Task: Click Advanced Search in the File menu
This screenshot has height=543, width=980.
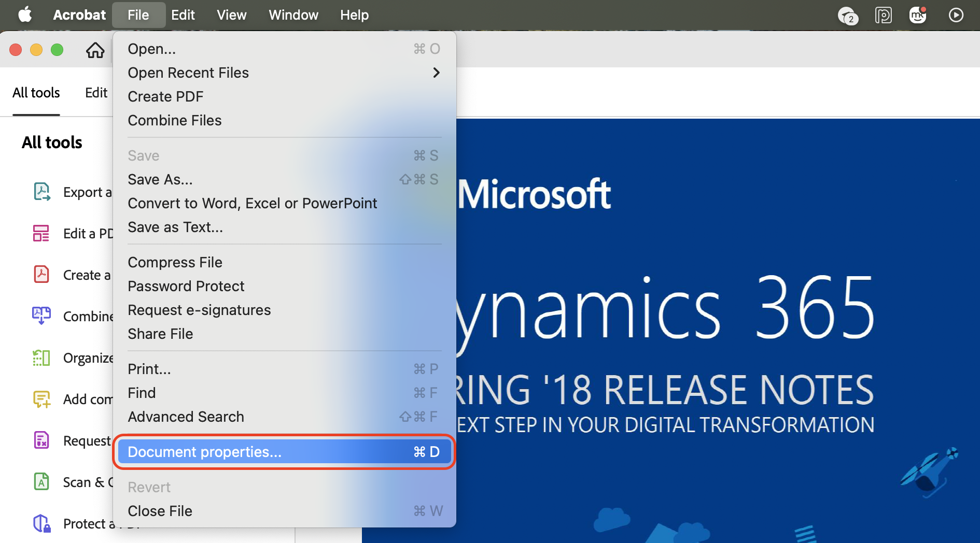Action: (186, 417)
